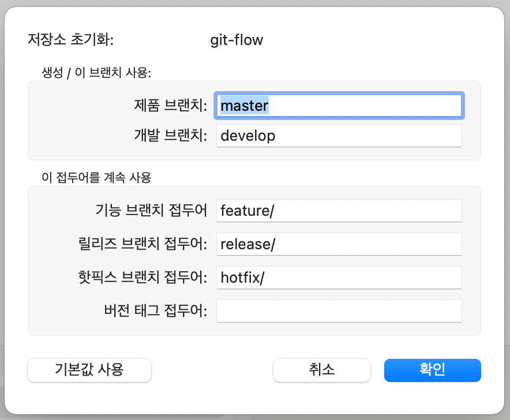Click the 버전 태그 접두어: label

(x=156, y=311)
